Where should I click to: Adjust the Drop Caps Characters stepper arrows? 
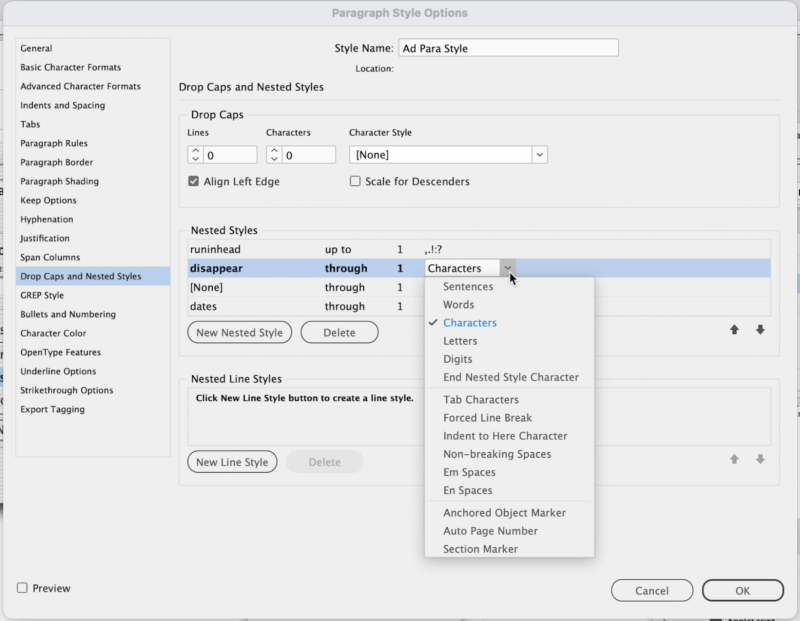tap(274, 155)
